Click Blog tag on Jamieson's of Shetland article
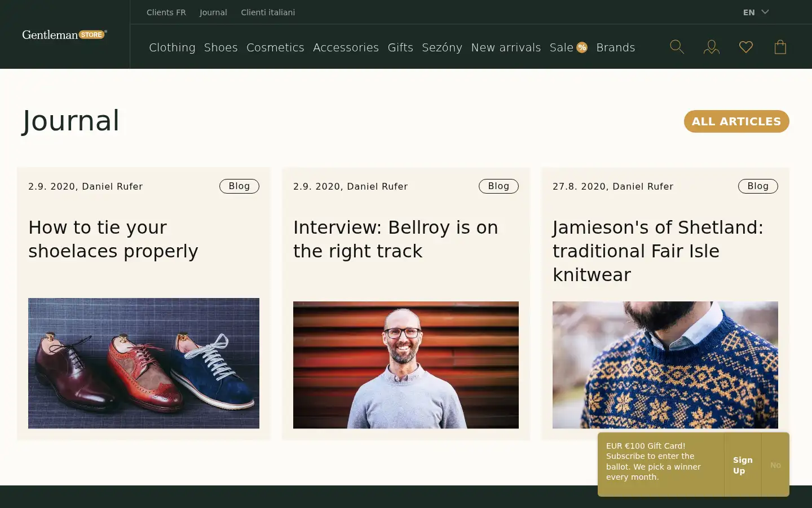Screen dimensions: 812x508 758,186
